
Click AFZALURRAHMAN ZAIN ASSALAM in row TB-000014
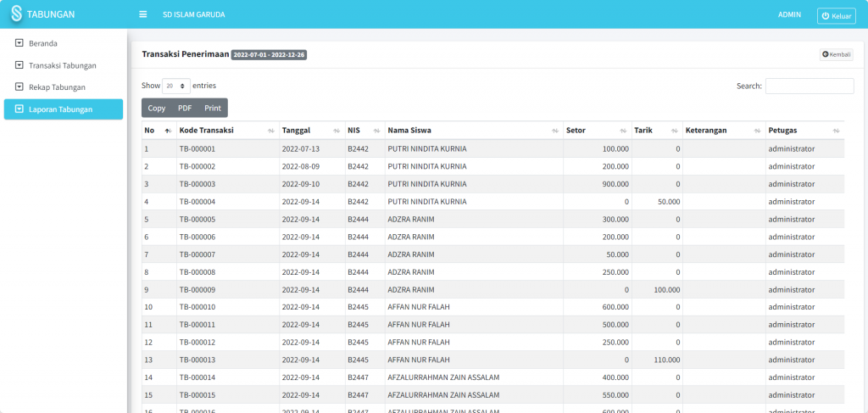444,377
